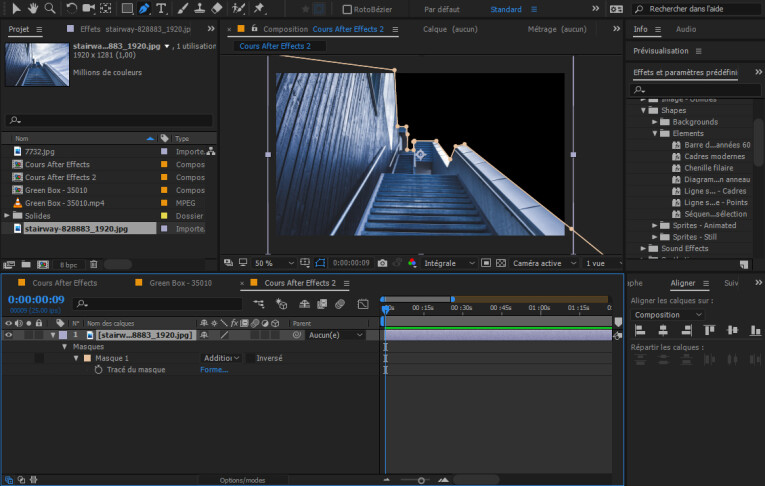Select the Par défaut workspace

point(442,9)
